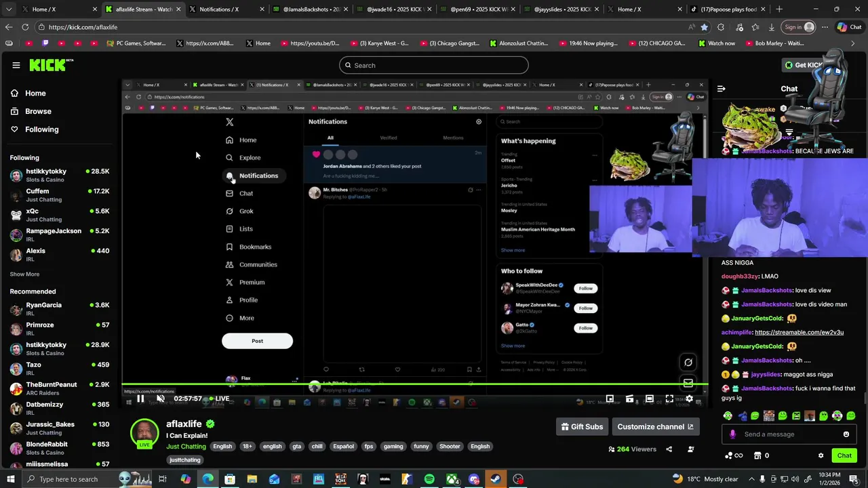Image resolution: width=868 pixels, height=488 pixels.
Task: Open the stream in mini player
Action: coord(610,399)
